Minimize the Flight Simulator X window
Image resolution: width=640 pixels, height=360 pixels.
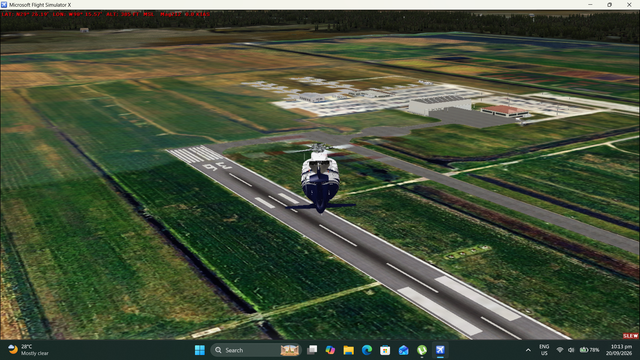[590, 5]
